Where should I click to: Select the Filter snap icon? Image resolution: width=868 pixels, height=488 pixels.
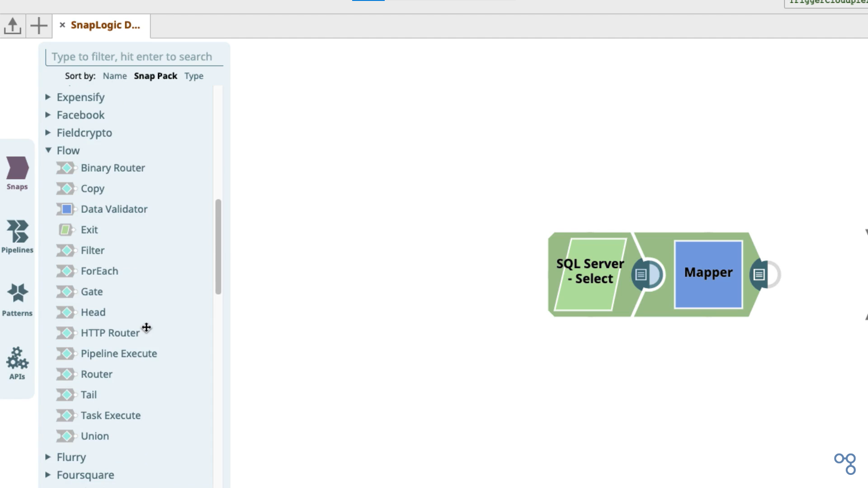pos(66,250)
